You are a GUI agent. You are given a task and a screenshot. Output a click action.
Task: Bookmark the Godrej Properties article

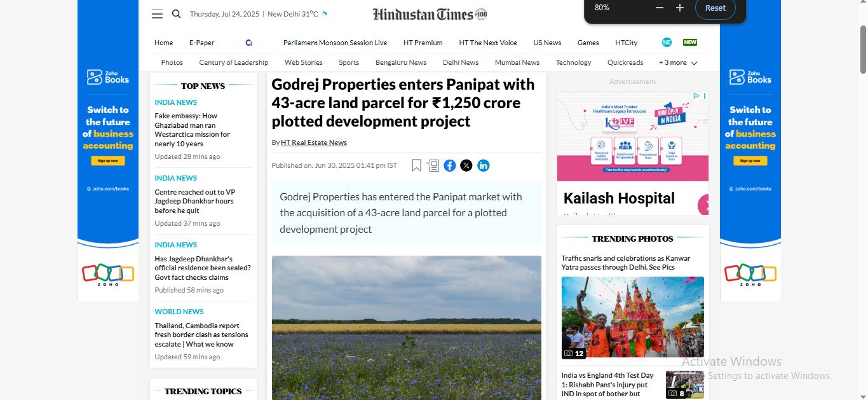tap(416, 165)
